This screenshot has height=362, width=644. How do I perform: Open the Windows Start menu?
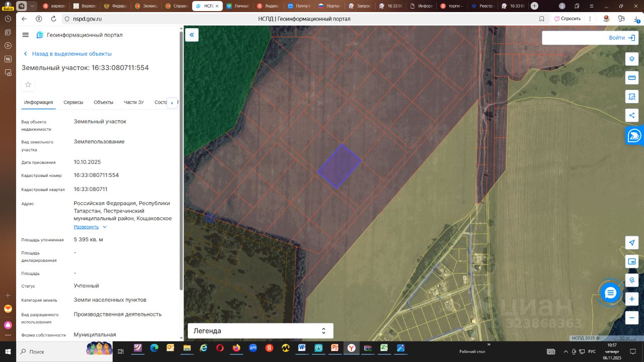(x=8, y=351)
